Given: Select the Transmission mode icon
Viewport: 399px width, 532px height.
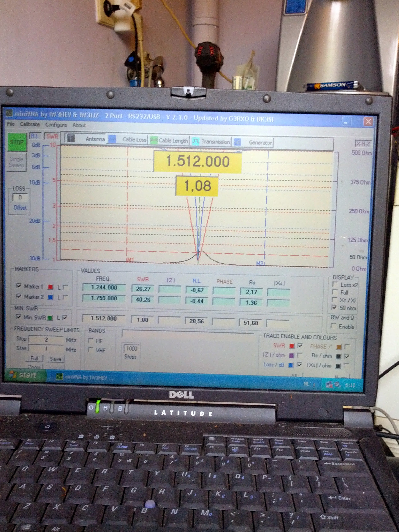Looking at the screenshot, I should point(196,141).
